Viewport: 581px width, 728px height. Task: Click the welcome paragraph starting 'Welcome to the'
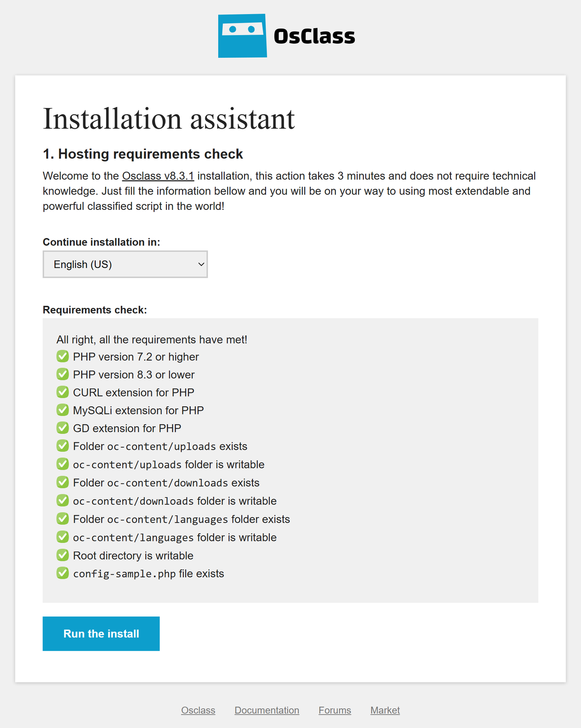tap(289, 191)
